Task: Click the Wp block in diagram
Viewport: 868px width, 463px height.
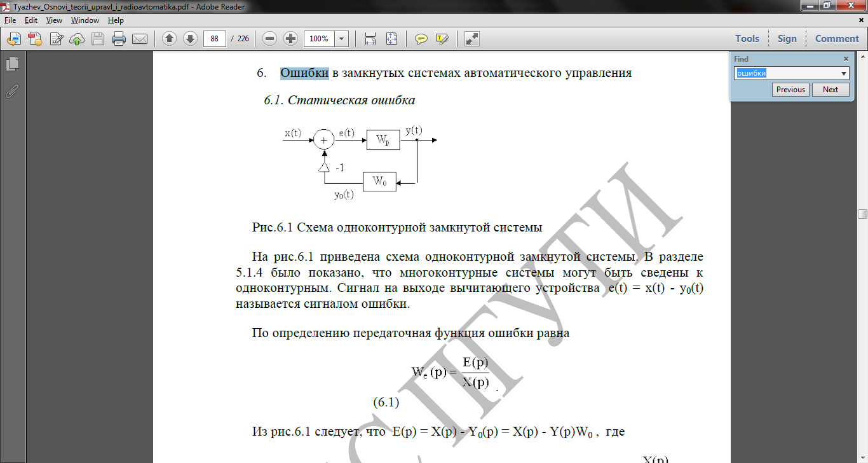Action: tap(383, 140)
